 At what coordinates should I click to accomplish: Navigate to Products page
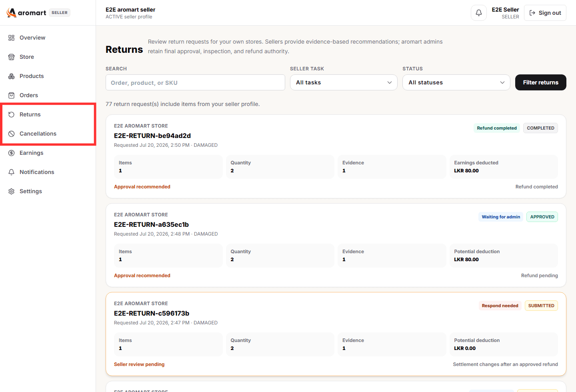click(x=48, y=76)
